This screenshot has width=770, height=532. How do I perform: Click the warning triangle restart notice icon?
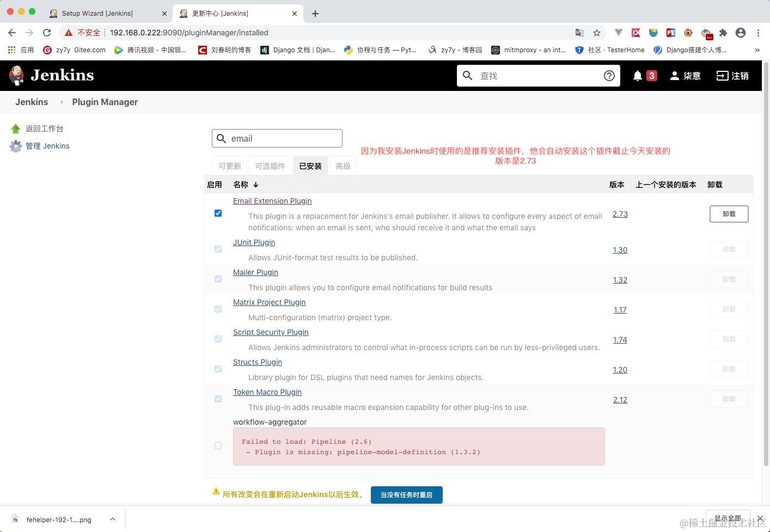click(x=216, y=491)
